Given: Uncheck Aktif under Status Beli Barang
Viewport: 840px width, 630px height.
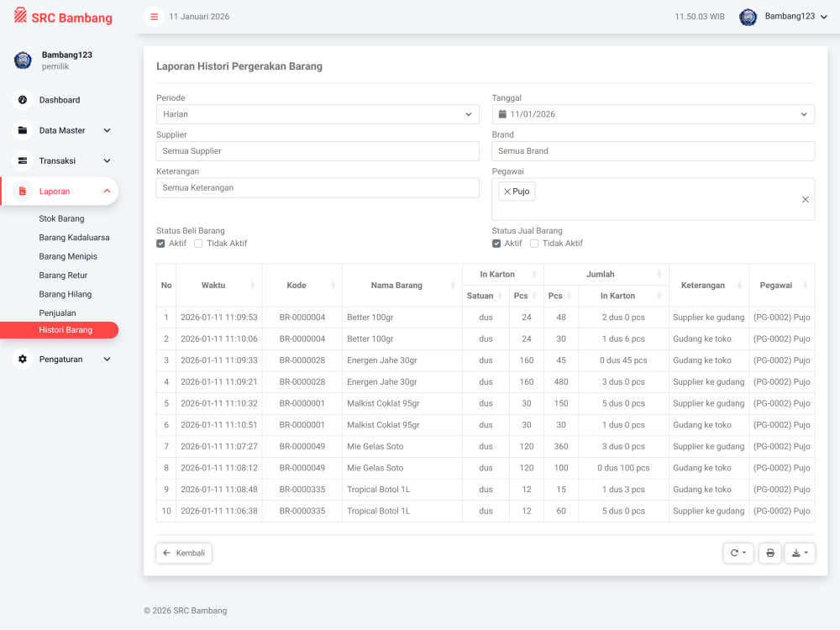Looking at the screenshot, I should click(160, 244).
